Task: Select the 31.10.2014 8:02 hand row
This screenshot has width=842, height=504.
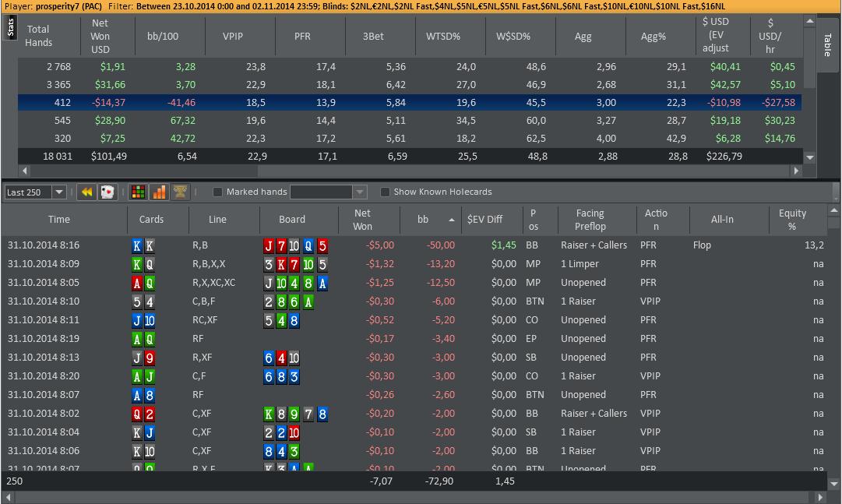Action: click(x=414, y=413)
